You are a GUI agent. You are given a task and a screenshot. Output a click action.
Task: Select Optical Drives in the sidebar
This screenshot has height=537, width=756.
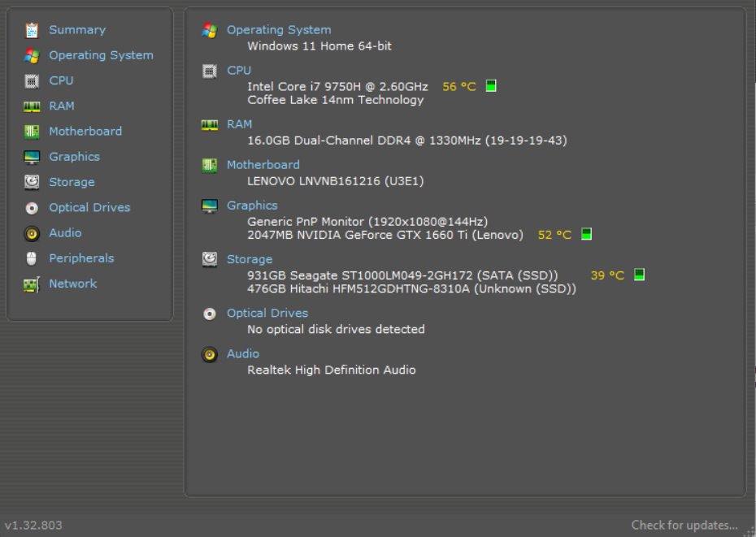point(89,208)
